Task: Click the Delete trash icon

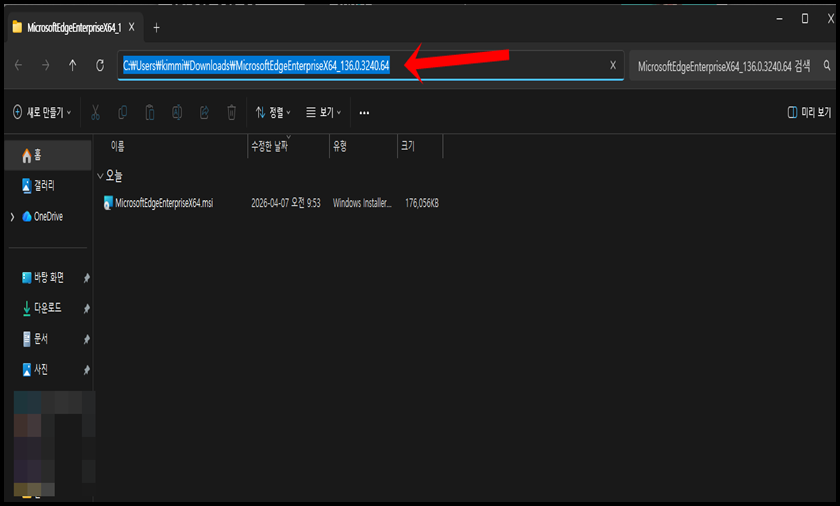Action: pos(231,112)
